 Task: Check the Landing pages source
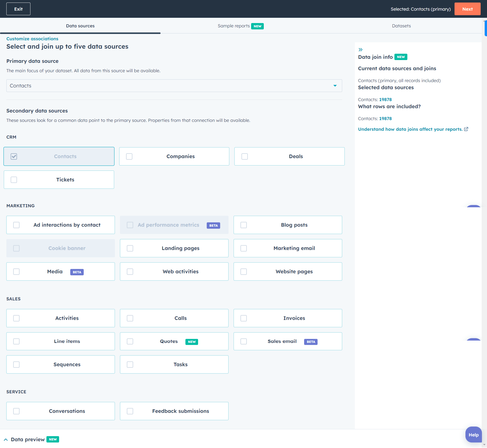(130, 248)
